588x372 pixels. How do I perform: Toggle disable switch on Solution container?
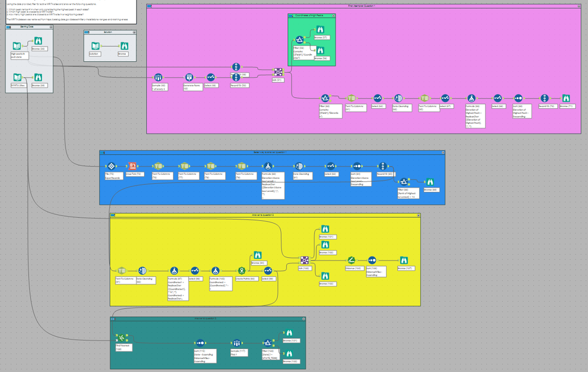[x=87, y=32]
